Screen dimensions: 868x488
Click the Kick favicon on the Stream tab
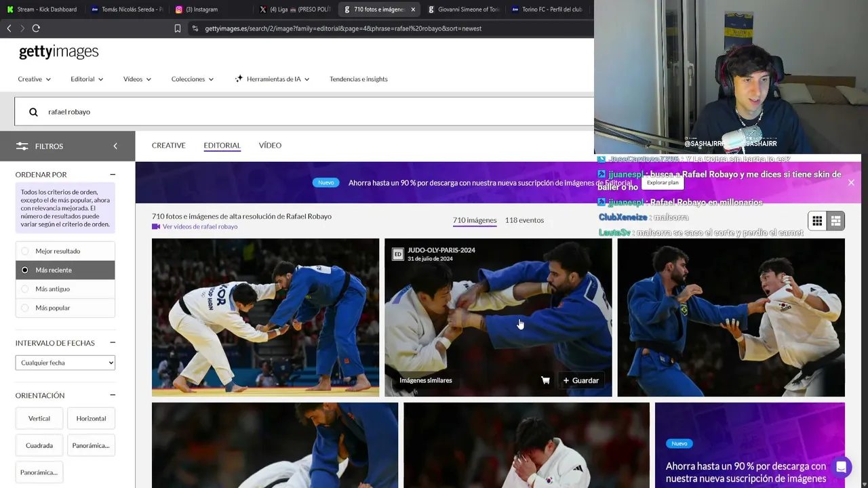[x=10, y=9]
